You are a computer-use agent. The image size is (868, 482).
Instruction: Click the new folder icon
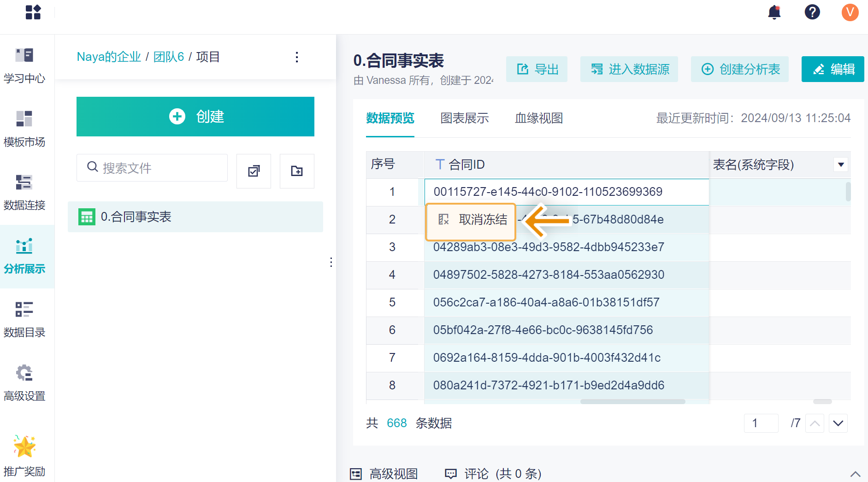coord(297,171)
